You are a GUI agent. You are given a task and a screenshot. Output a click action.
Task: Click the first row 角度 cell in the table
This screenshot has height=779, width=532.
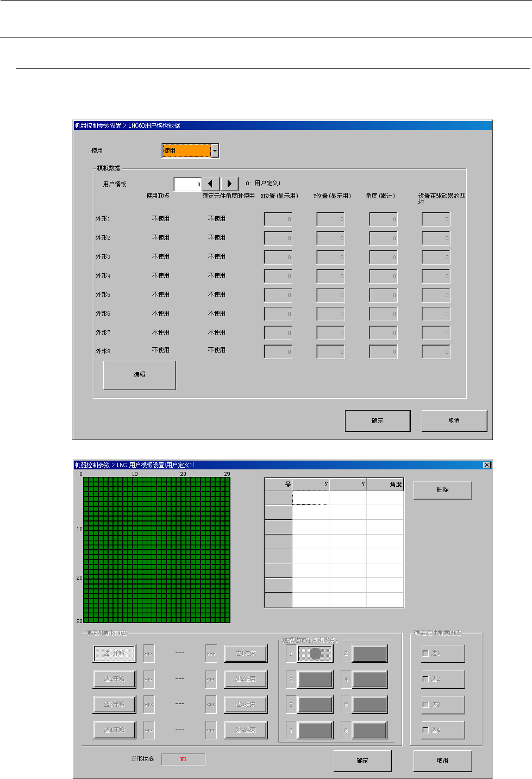click(385, 498)
